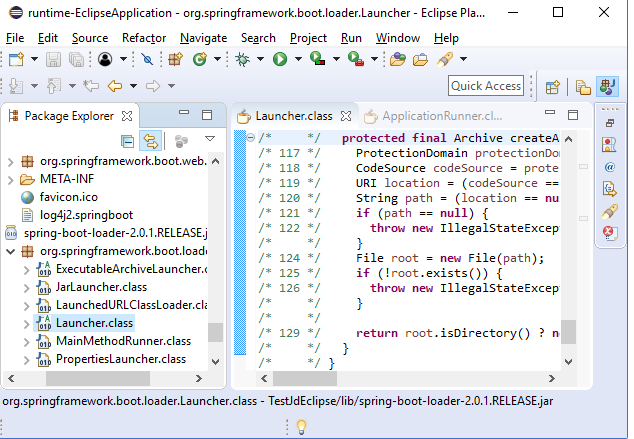
Task: Open the Refactor menu
Action: tap(144, 38)
